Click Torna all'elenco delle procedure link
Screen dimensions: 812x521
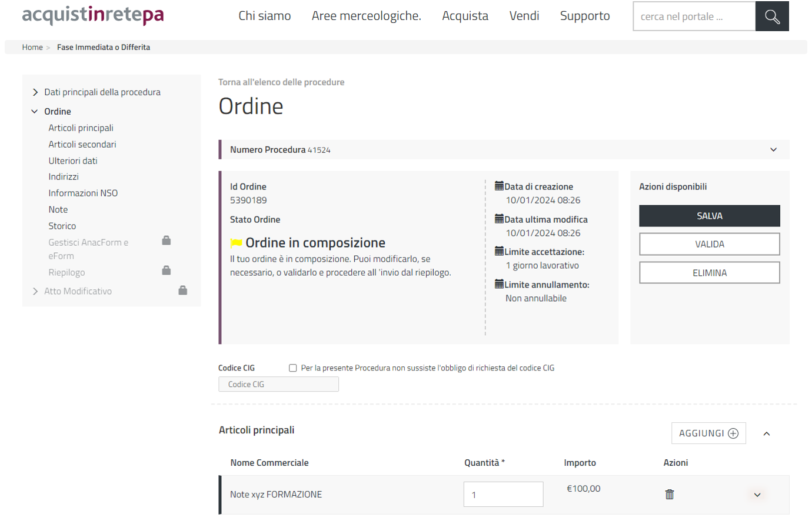[281, 82]
